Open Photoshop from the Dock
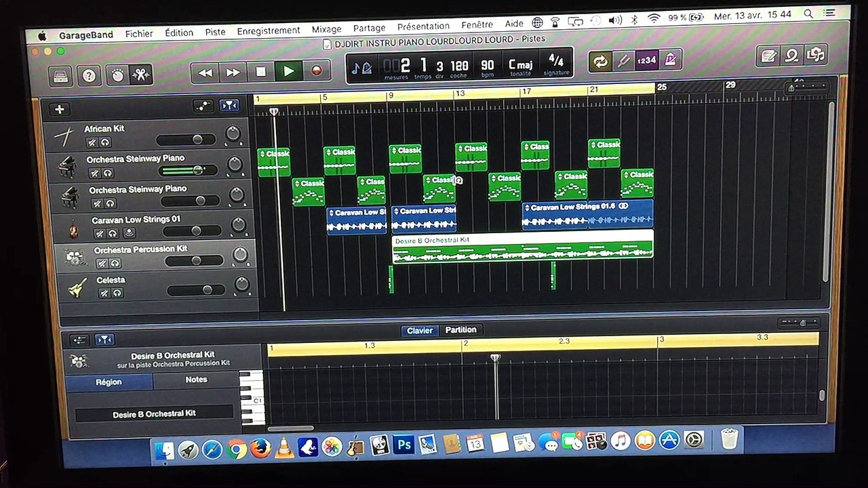 pos(404,445)
